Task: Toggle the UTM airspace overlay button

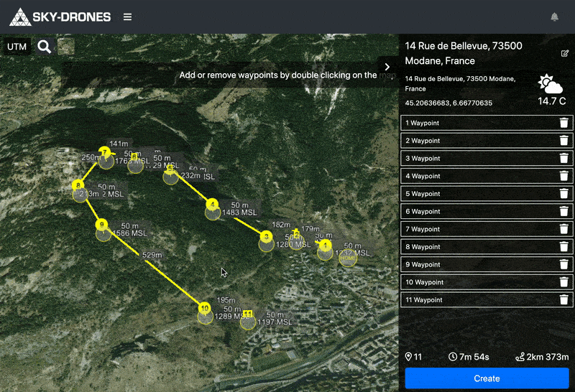Action: click(x=15, y=47)
